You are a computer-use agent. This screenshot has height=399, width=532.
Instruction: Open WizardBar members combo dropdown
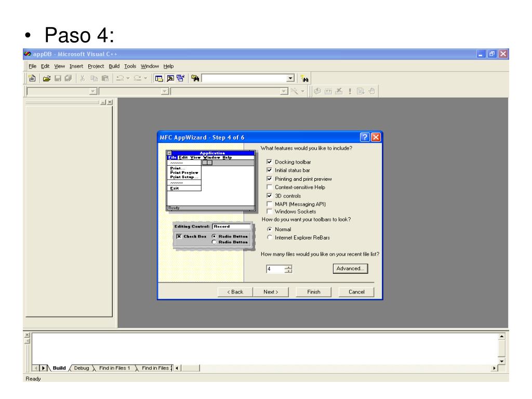pos(284,91)
